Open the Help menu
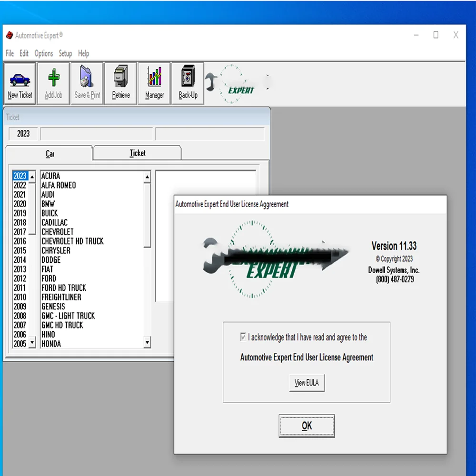 [83, 53]
